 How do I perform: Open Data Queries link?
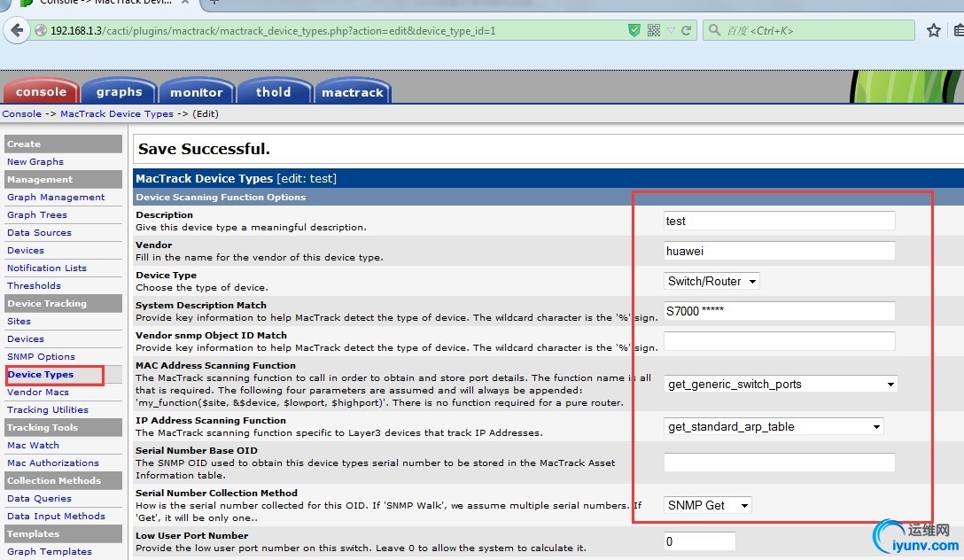pos(39,499)
